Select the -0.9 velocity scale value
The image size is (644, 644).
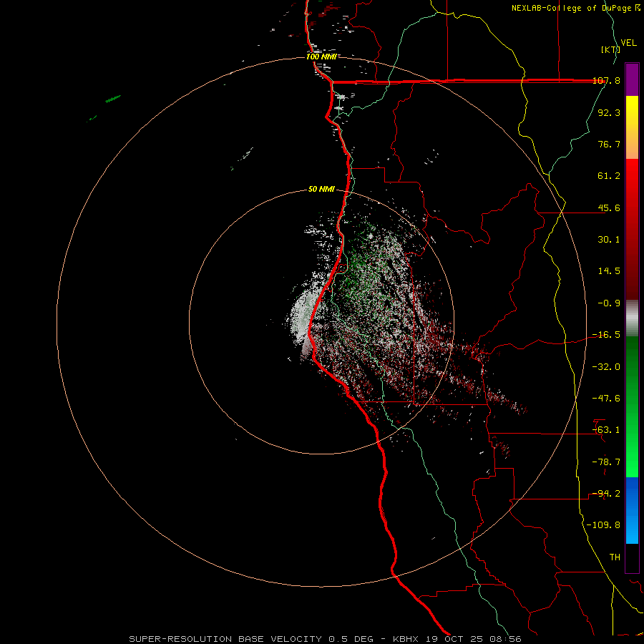point(609,303)
